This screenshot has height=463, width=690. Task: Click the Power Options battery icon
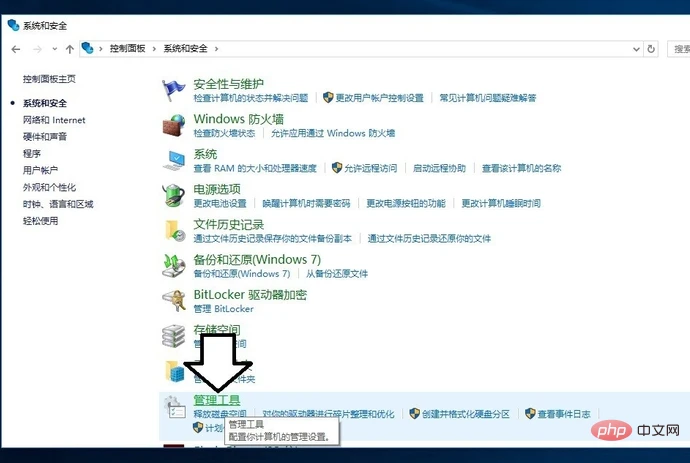pyautogui.click(x=174, y=195)
